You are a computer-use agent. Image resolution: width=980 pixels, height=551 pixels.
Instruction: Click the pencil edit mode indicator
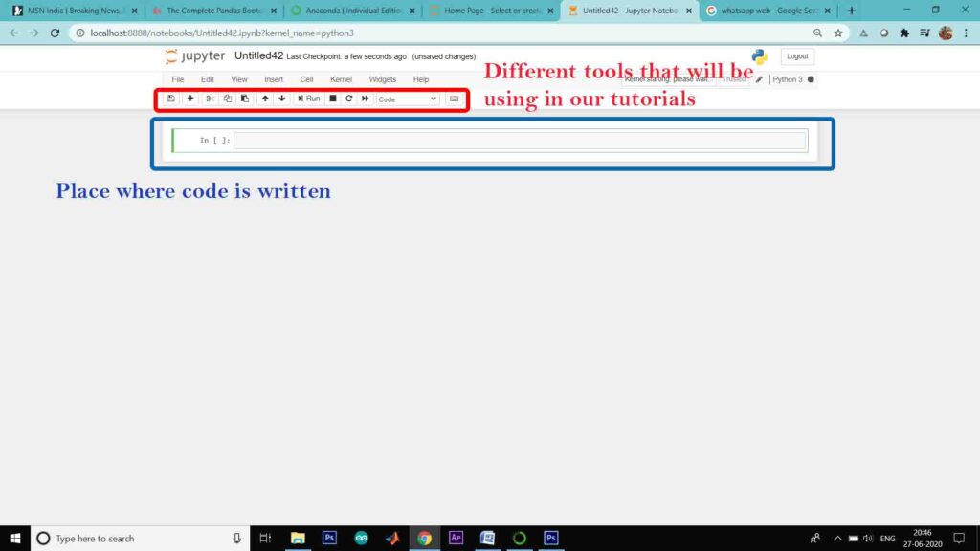(x=759, y=79)
